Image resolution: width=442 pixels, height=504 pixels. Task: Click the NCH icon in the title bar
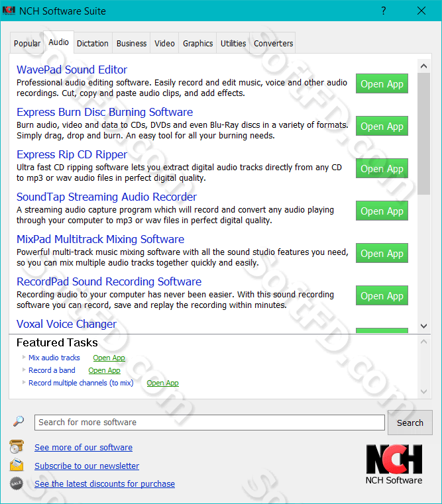tap(9, 11)
